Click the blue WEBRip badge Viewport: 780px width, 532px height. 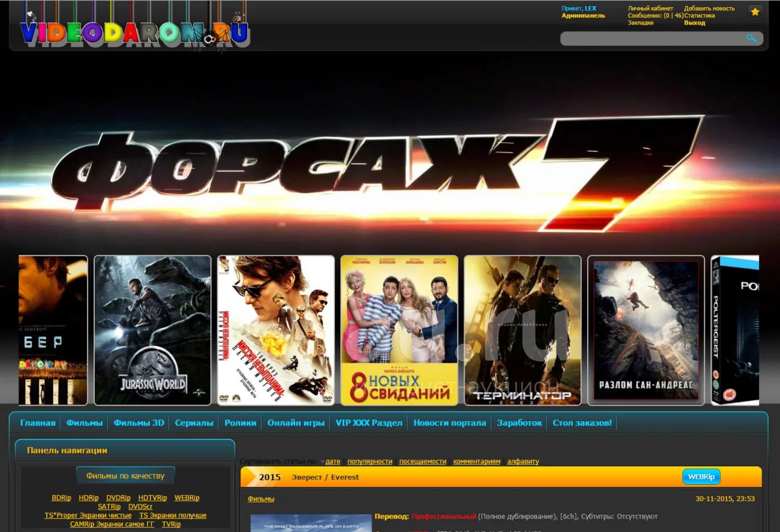click(701, 477)
